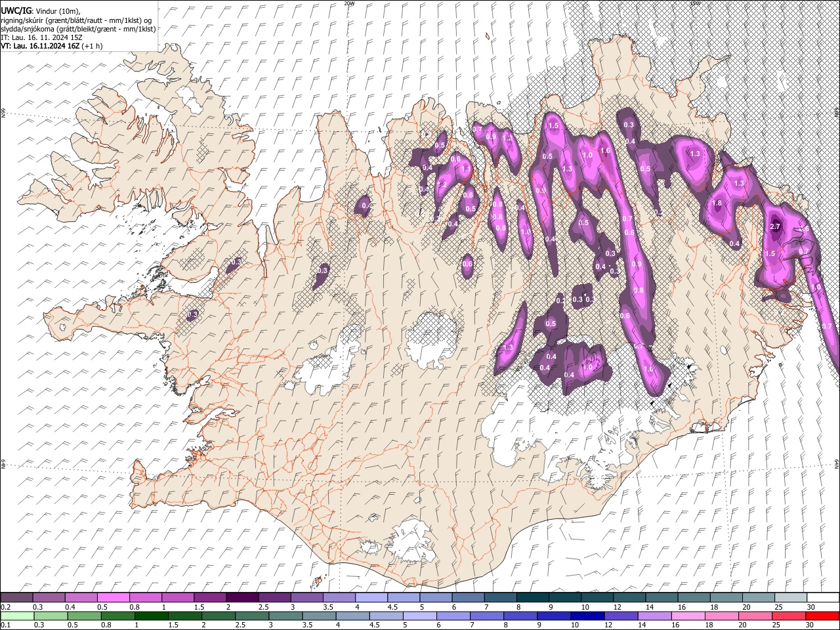Click the 1.8 precipitation value on the map
Screen dimensions: 840x630
pyautogui.click(x=717, y=203)
